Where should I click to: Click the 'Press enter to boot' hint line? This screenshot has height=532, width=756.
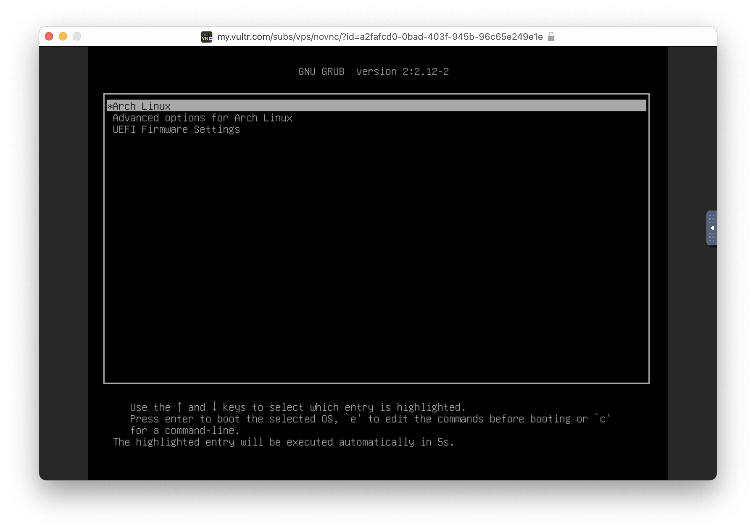coord(370,419)
